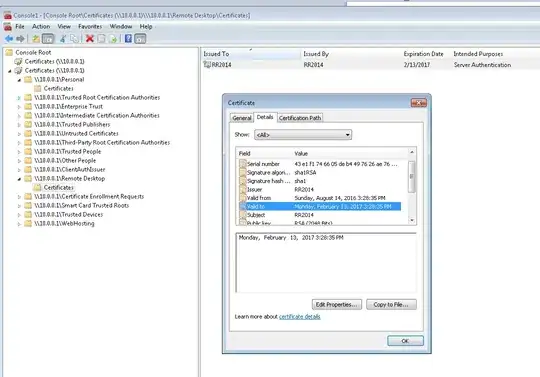
Task: Switch to the Certification Path tab
Action: point(300,118)
